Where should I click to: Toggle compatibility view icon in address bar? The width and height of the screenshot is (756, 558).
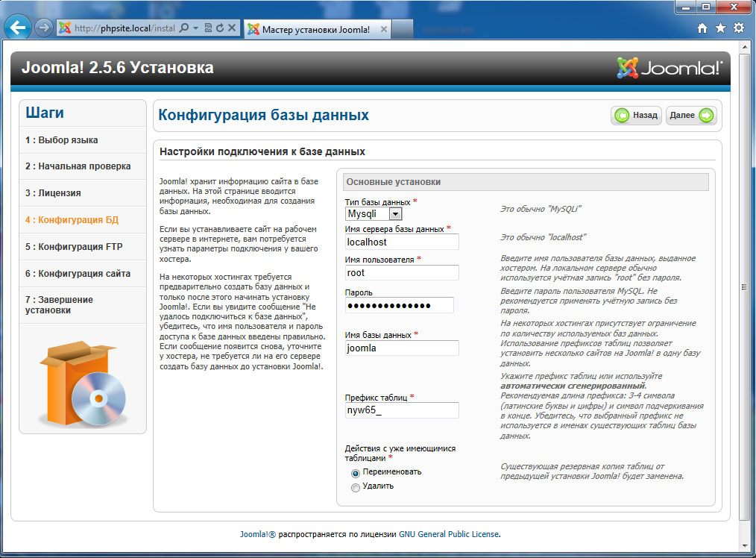[x=208, y=28]
